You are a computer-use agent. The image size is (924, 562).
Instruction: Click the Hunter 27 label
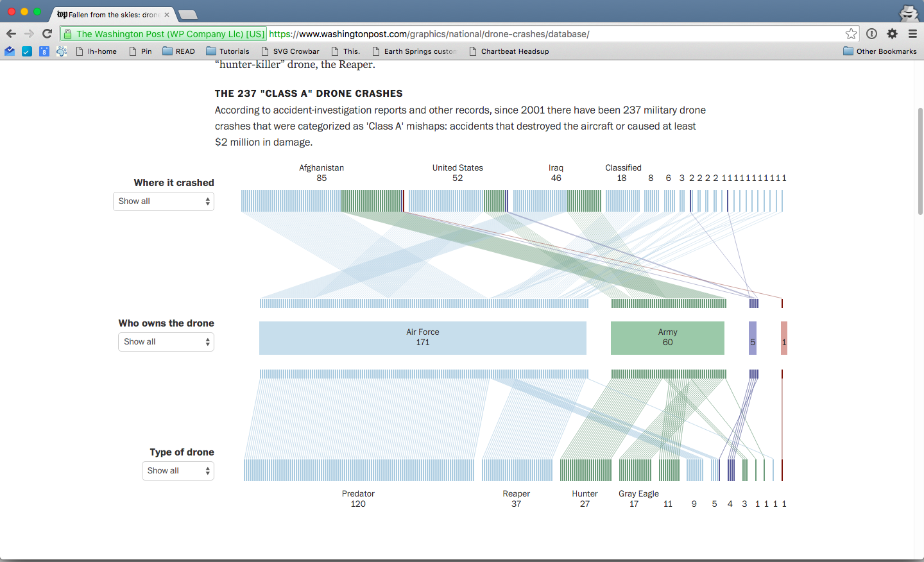[585, 499]
